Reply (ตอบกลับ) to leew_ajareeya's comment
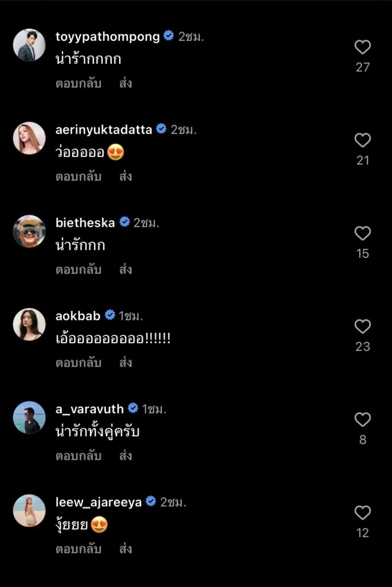The image size is (392, 587). pyautogui.click(x=79, y=549)
